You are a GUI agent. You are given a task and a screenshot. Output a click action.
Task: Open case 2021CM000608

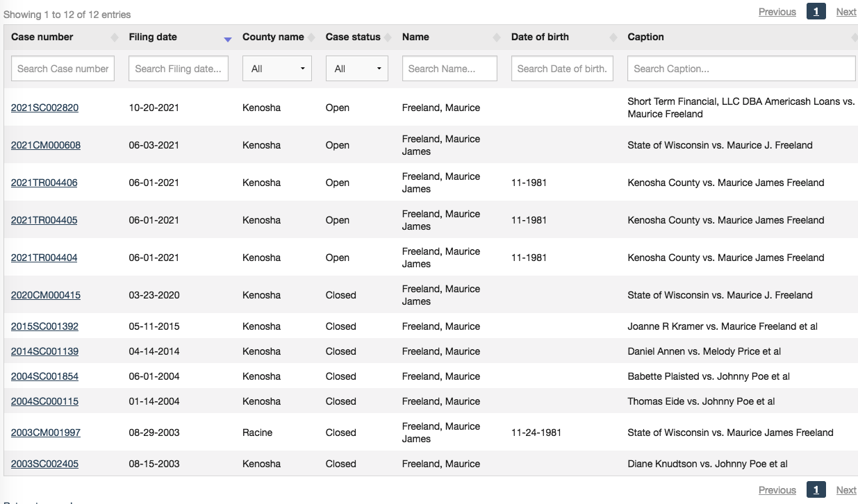pyautogui.click(x=46, y=145)
